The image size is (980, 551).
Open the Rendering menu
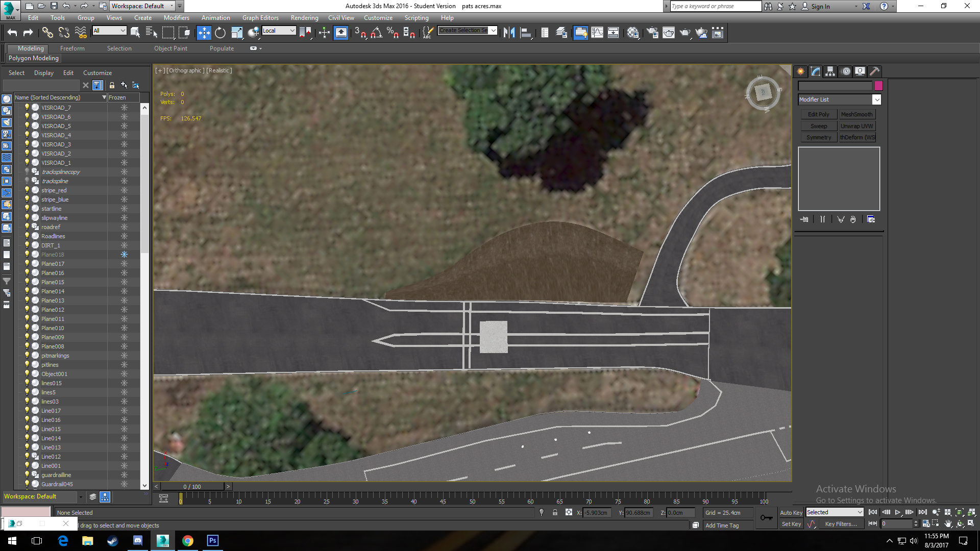click(304, 18)
